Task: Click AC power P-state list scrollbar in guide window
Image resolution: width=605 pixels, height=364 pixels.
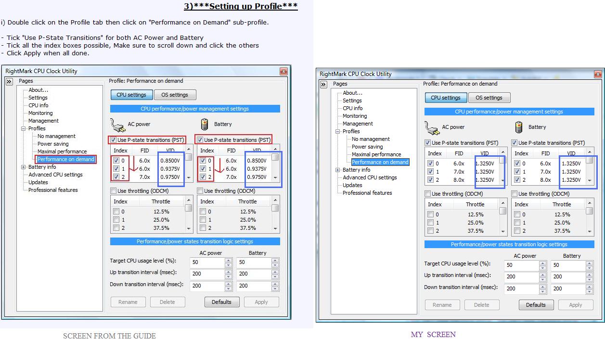Action: pyautogui.click(x=189, y=164)
